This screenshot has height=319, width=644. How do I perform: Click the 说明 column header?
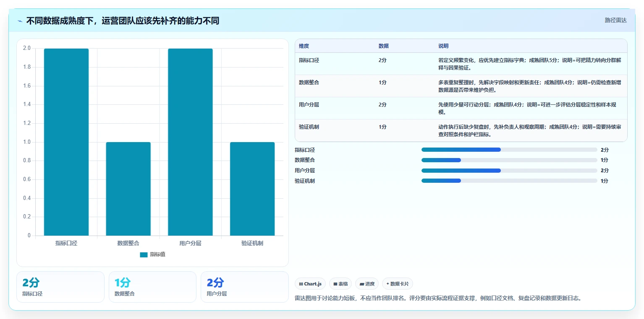pos(443,46)
